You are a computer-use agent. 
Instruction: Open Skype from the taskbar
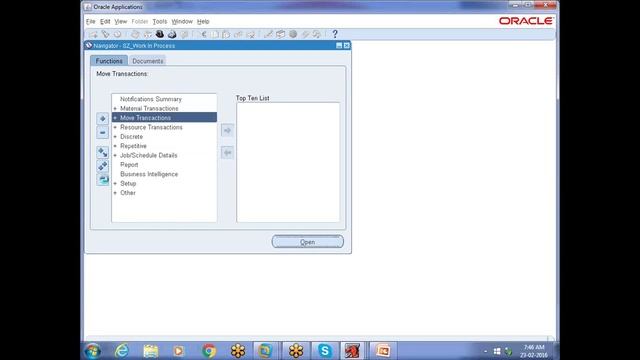pos(325,351)
